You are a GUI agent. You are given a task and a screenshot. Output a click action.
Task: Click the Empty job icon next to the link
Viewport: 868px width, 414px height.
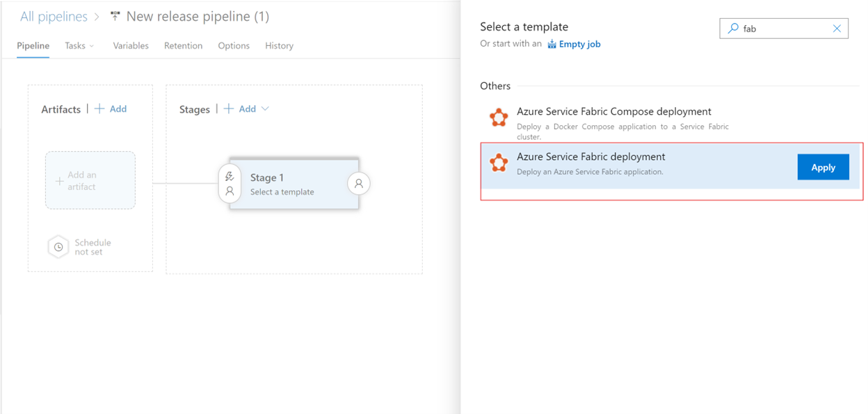[x=550, y=43]
